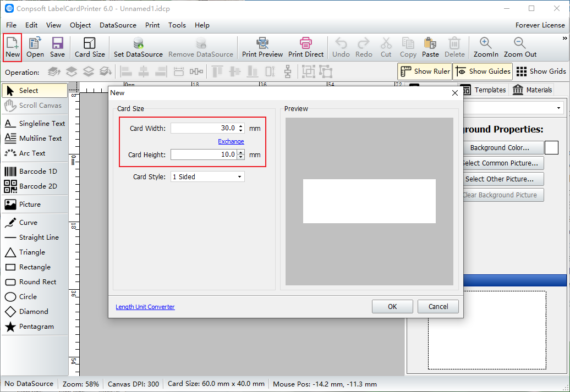This screenshot has width=570, height=392.
Task: Confirm the New dialog with OK
Action: pos(392,307)
